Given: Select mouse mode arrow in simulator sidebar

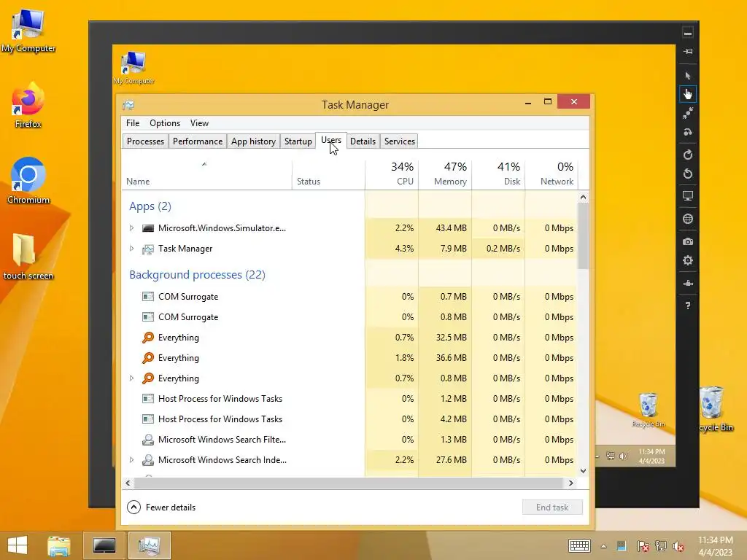Looking at the screenshot, I should [x=687, y=75].
